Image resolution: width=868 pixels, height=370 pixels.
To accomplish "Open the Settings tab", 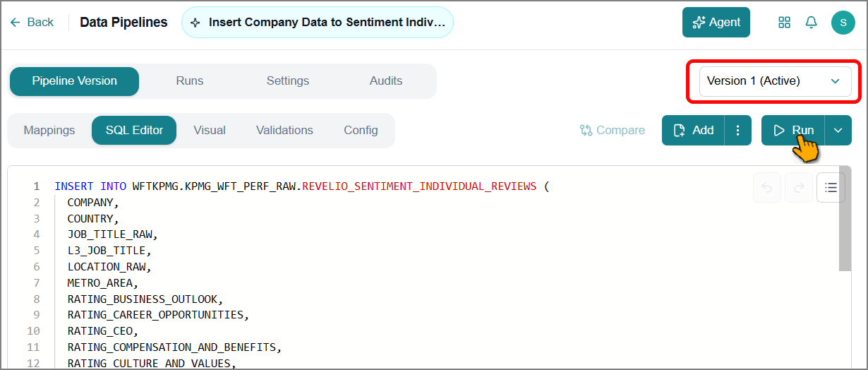I will [288, 81].
